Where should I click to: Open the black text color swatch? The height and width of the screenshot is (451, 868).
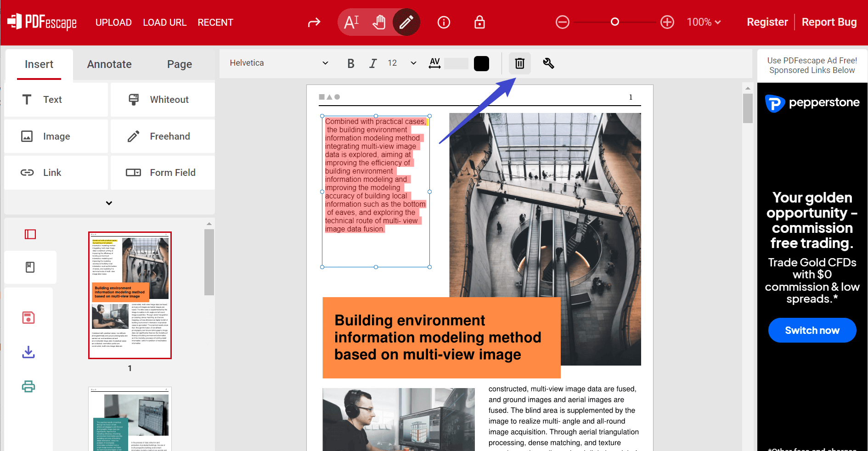pos(481,63)
